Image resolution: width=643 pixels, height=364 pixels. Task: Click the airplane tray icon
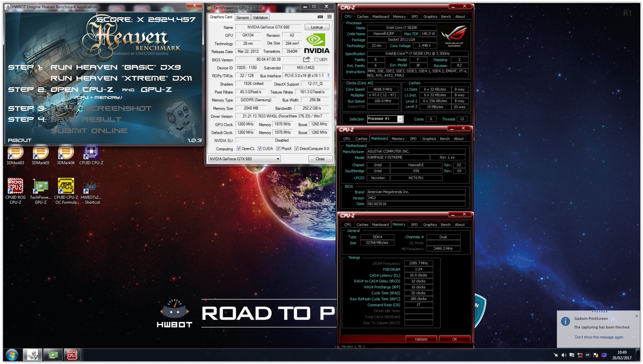556,355
